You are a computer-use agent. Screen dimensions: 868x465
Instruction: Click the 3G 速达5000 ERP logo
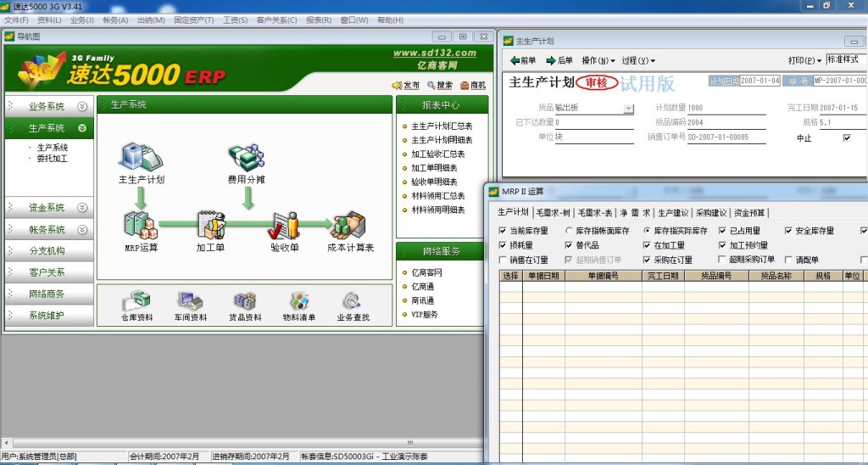[x=123, y=70]
